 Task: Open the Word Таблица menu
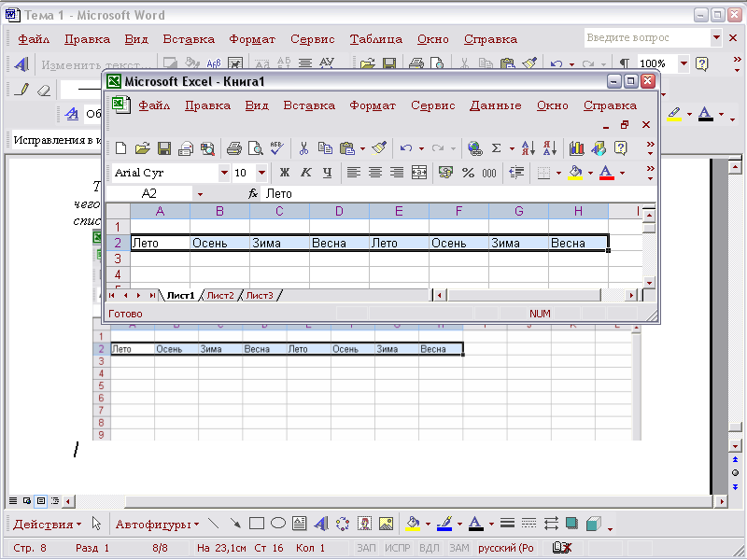pos(376,39)
